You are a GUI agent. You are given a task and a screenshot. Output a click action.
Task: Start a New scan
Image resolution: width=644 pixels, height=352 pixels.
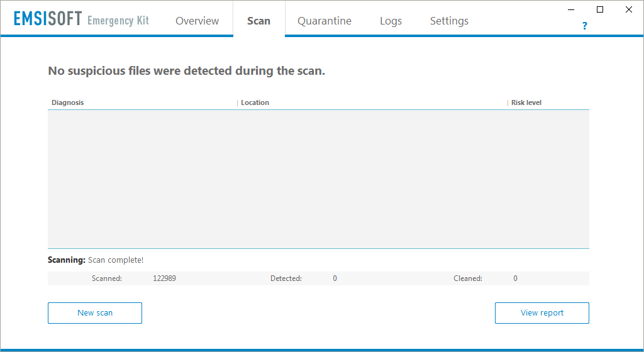(95, 313)
